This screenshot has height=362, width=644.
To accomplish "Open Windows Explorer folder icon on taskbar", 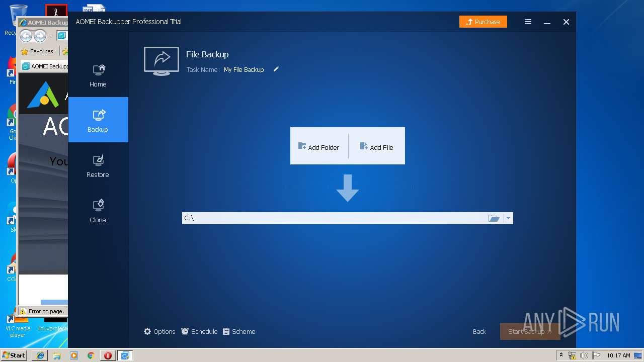I will click(57, 355).
